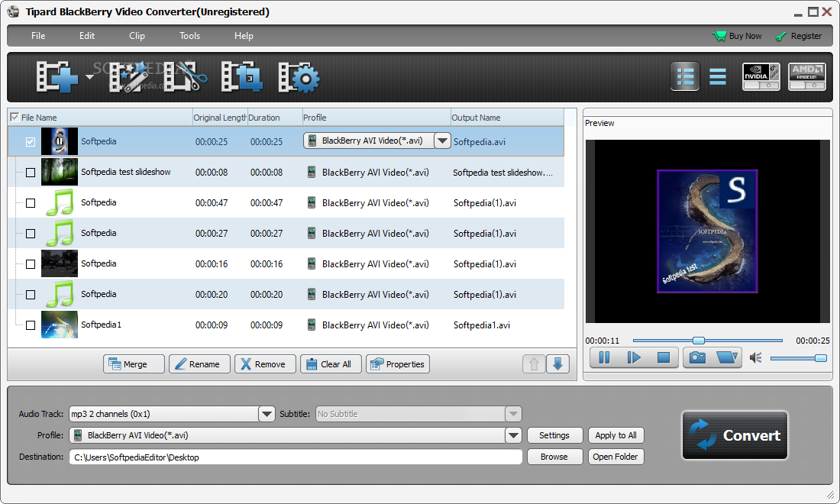Viewport: 840px width, 504px height.
Task: Switch to simple list view mode
Action: (717, 76)
